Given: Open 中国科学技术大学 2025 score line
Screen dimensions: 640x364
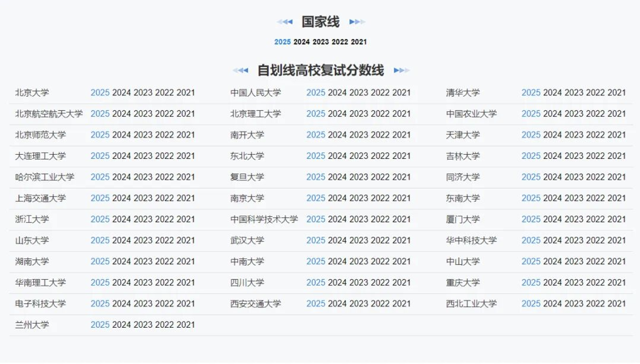Looking at the screenshot, I should (x=316, y=220).
